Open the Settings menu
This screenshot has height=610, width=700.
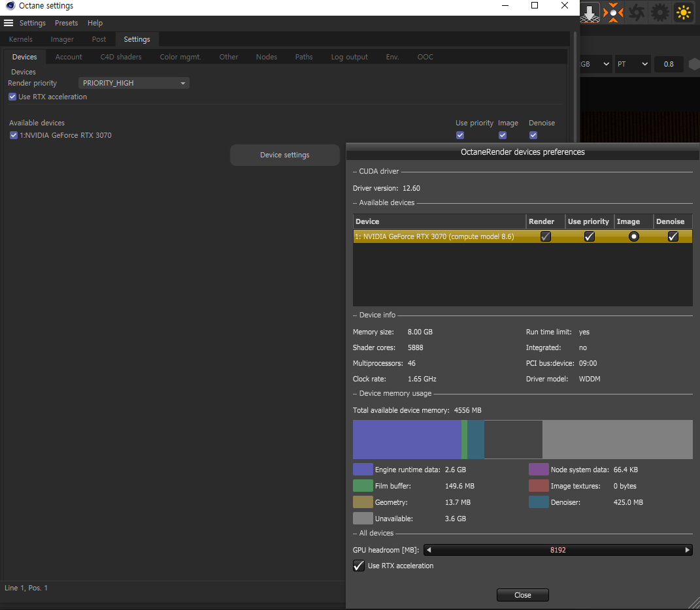(x=33, y=23)
